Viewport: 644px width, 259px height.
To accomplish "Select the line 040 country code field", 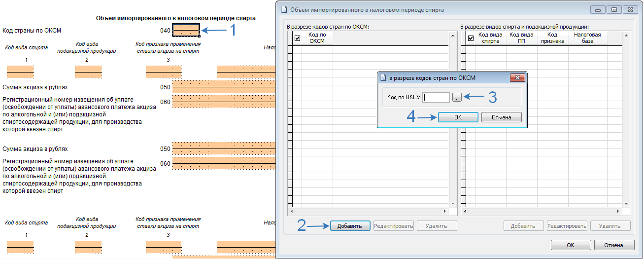I will pyautogui.click(x=186, y=31).
